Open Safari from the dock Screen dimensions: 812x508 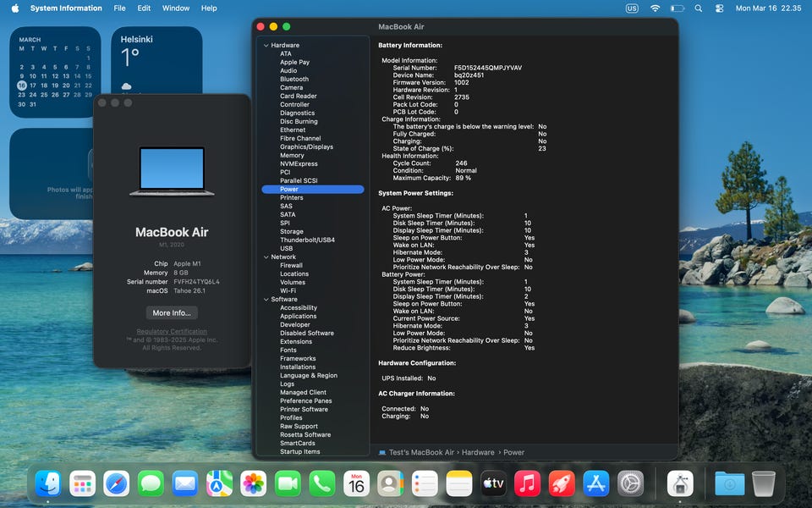[x=117, y=483]
